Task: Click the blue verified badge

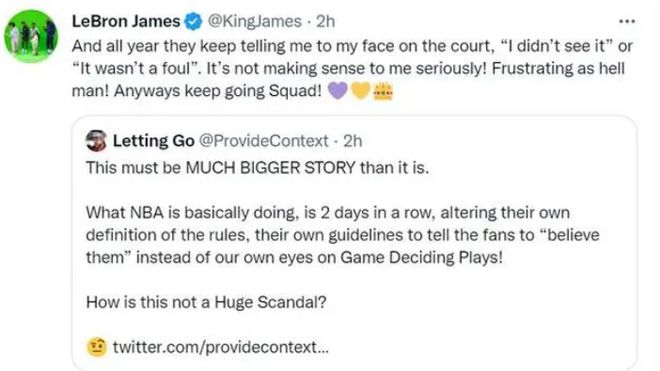Action: [x=194, y=21]
